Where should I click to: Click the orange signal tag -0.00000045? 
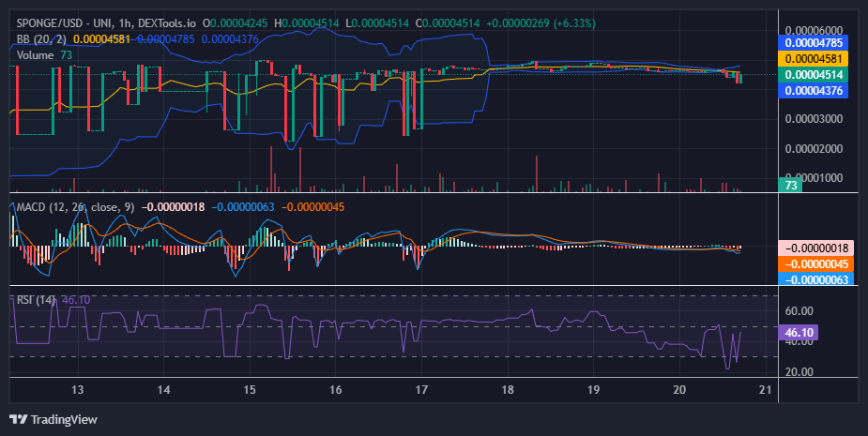(816, 263)
